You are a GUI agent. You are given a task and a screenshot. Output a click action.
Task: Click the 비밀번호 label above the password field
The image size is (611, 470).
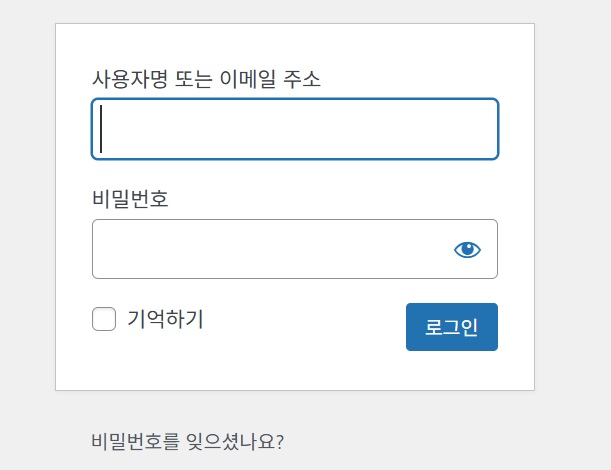pos(130,199)
